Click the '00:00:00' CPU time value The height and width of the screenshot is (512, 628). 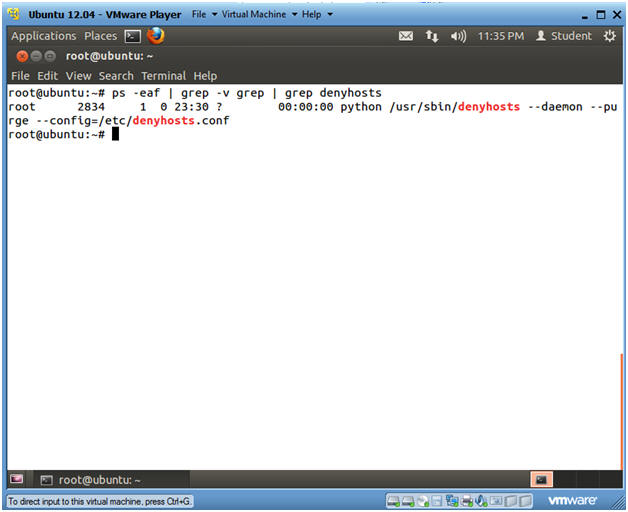[x=306, y=107]
